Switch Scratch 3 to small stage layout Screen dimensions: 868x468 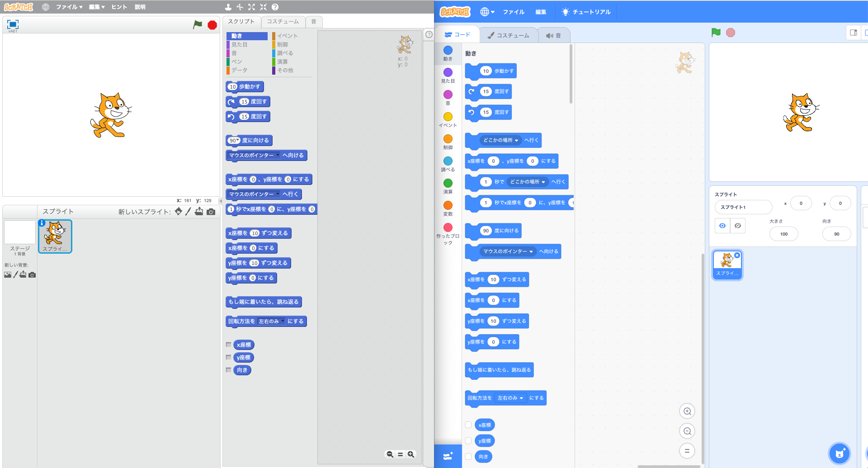tap(854, 33)
